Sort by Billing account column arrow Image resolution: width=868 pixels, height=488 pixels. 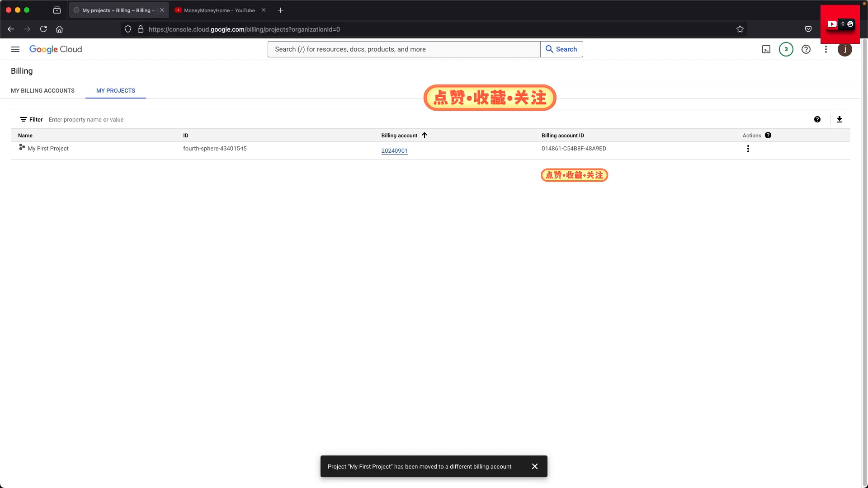coord(425,135)
